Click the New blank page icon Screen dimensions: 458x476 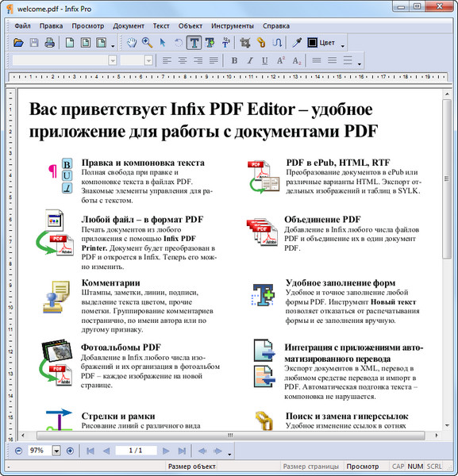pos(70,43)
